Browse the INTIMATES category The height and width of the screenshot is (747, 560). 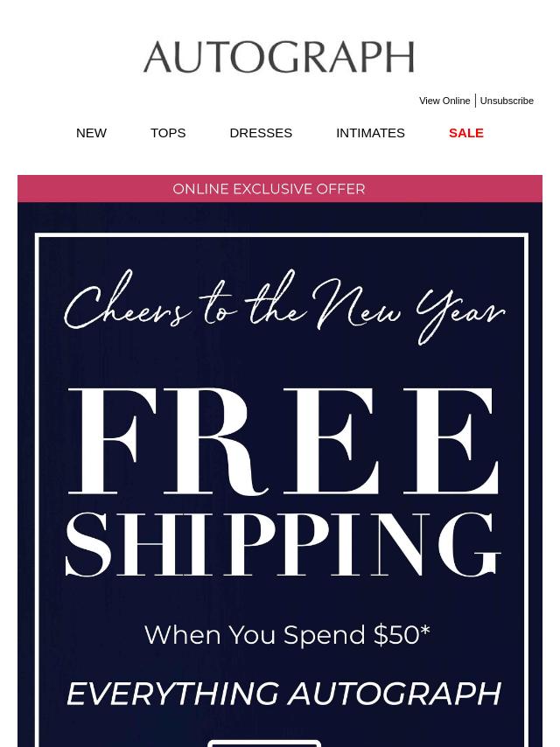click(x=370, y=133)
